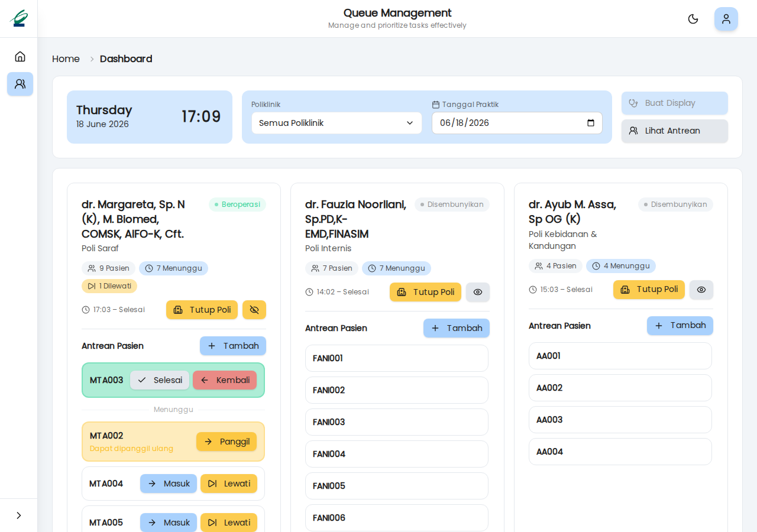757x532 pixels.
Task: Open the Semua Poliklinik dropdown
Action: point(337,123)
